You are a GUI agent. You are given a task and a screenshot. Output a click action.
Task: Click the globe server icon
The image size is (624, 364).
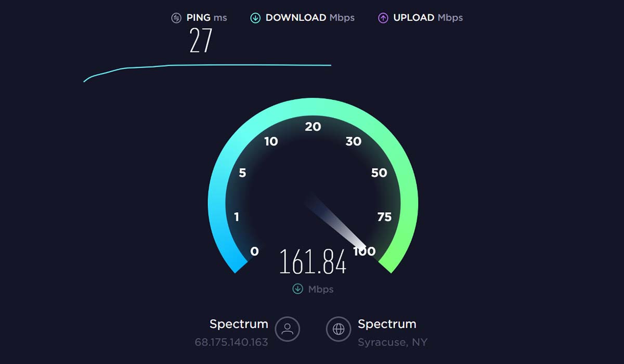[339, 329]
